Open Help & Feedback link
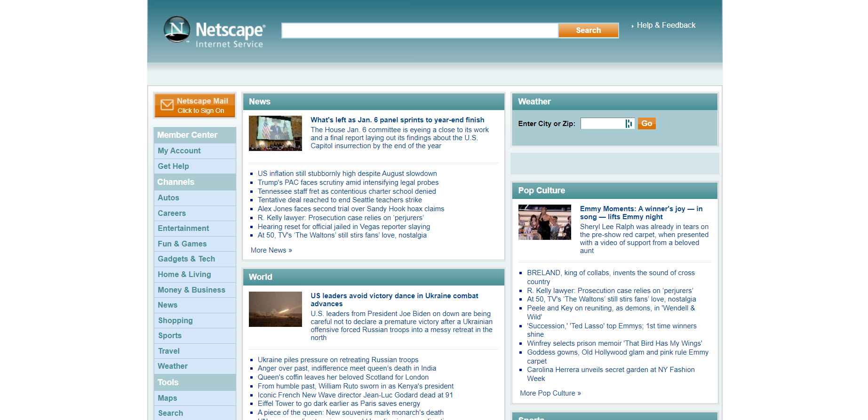868x420 pixels. click(666, 25)
